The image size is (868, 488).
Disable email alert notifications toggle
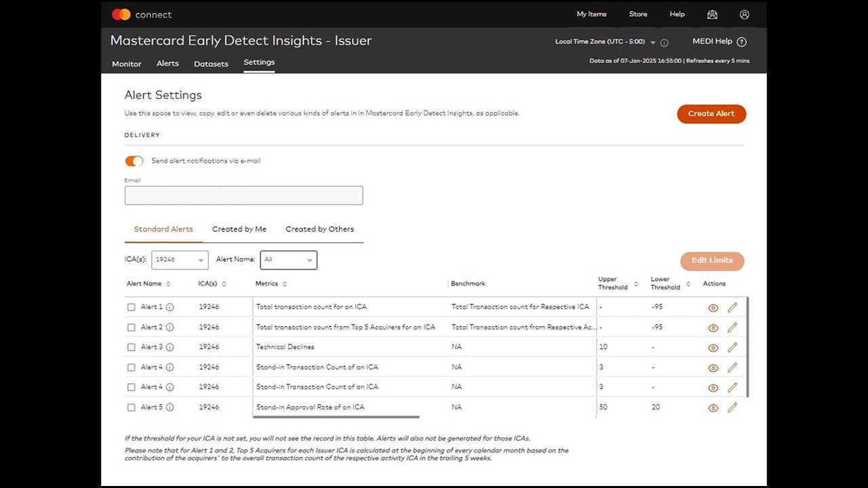134,161
